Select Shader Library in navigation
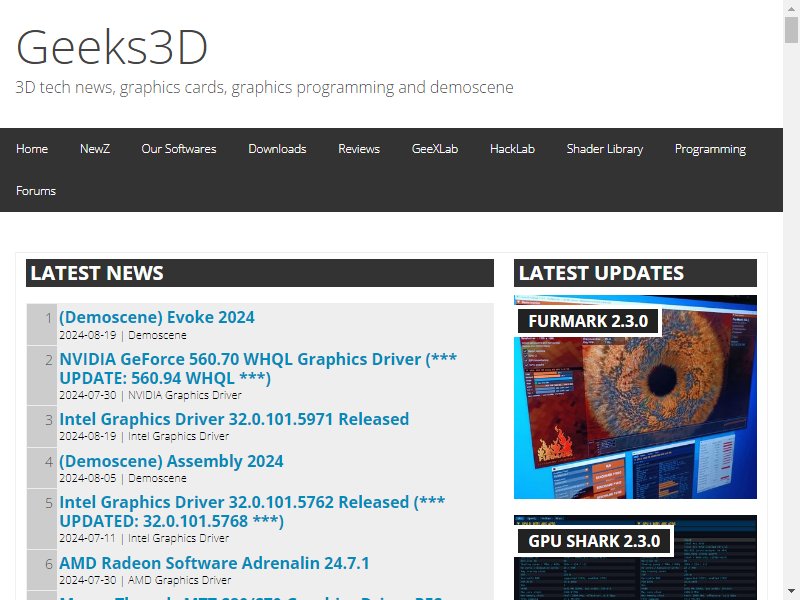Viewport: 800px width, 600px height. coord(605,149)
